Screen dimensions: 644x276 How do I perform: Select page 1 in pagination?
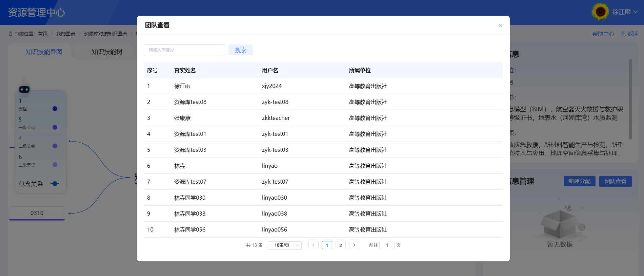tap(327, 245)
